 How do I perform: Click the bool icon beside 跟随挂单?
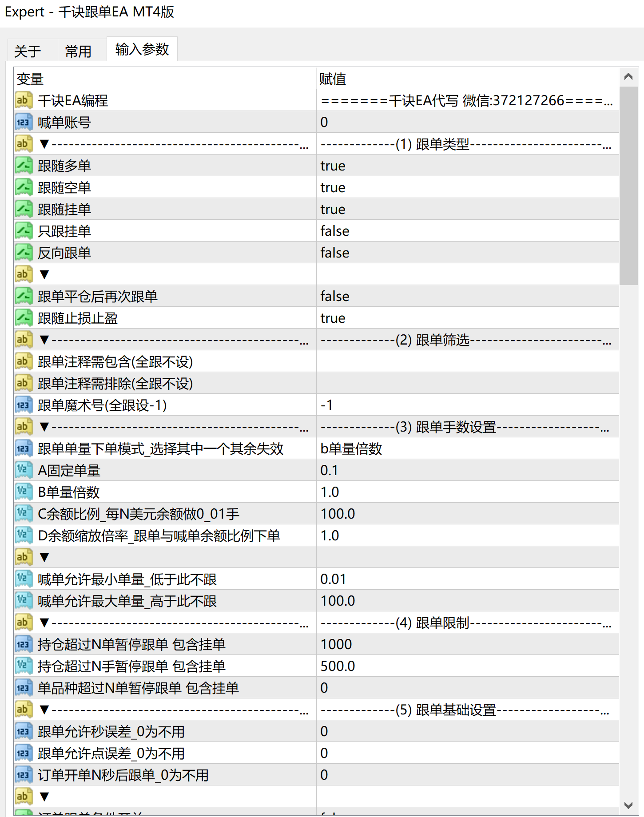[24, 209]
